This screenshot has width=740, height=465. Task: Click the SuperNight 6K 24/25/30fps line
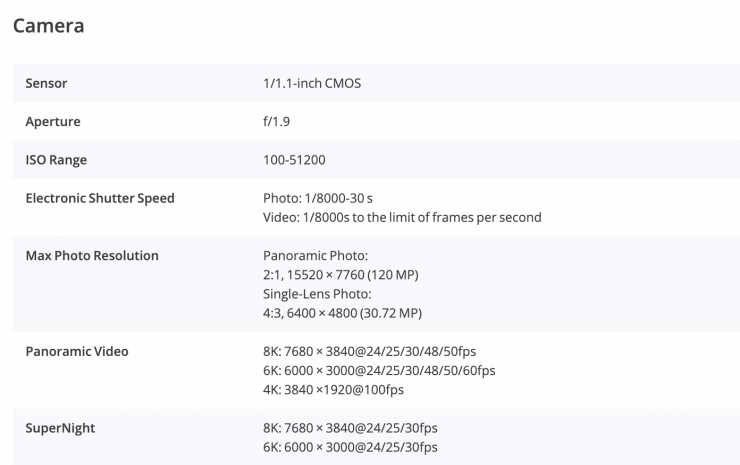tap(349, 447)
